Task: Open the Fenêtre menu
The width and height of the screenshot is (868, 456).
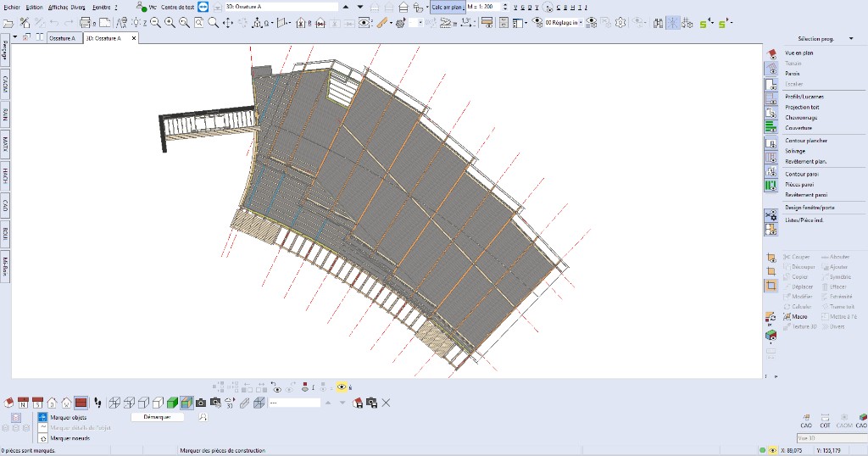Action: (102, 7)
